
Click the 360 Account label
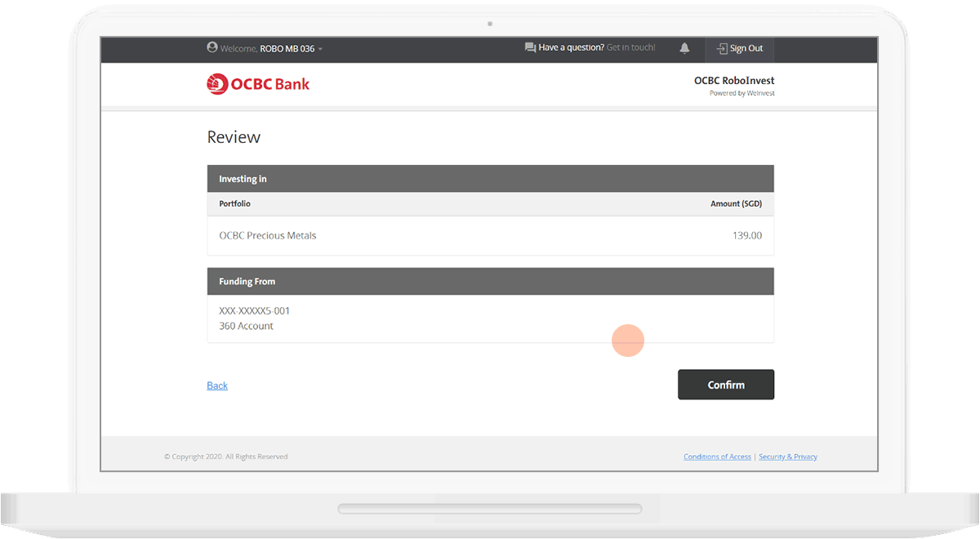pyautogui.click(x=246, y=326)
